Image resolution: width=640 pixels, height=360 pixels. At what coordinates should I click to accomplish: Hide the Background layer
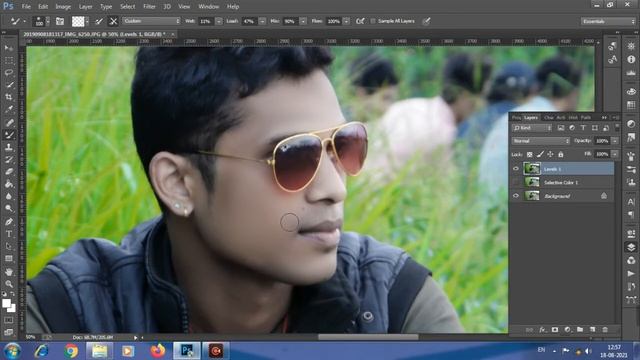pyautogui.click(x=516, y=196)
